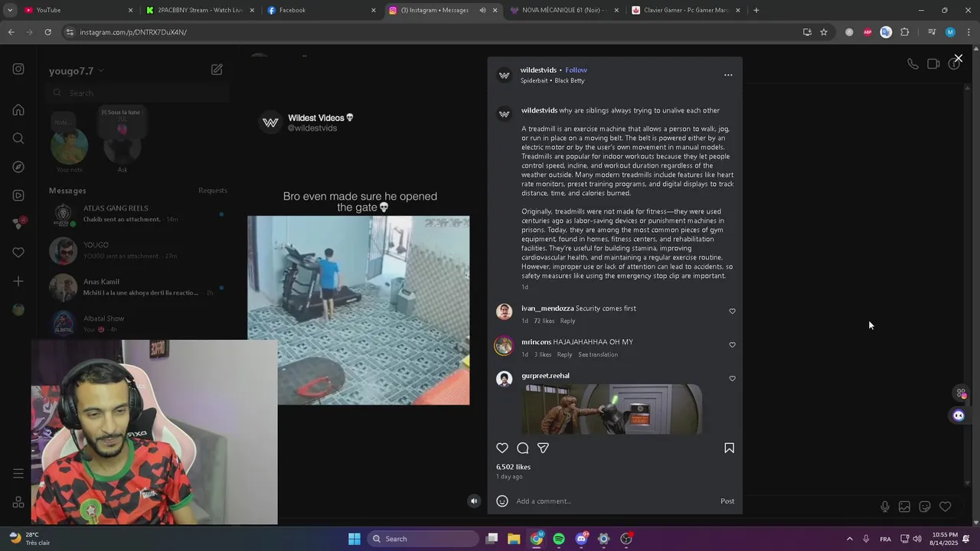
Task: Open Explore compass in sidebar
Action: [18, 167]
